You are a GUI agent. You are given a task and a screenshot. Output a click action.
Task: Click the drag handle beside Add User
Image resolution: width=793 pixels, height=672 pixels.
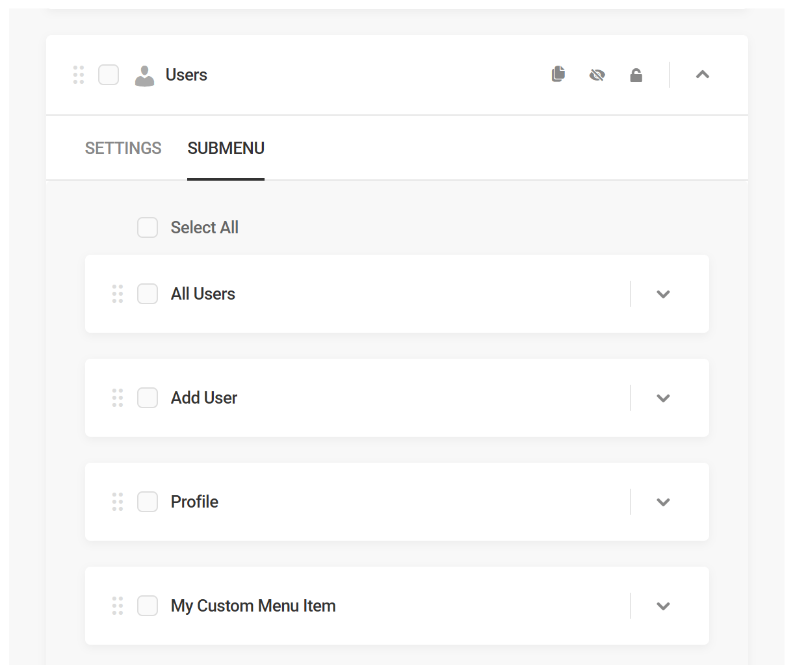(118, 398)
